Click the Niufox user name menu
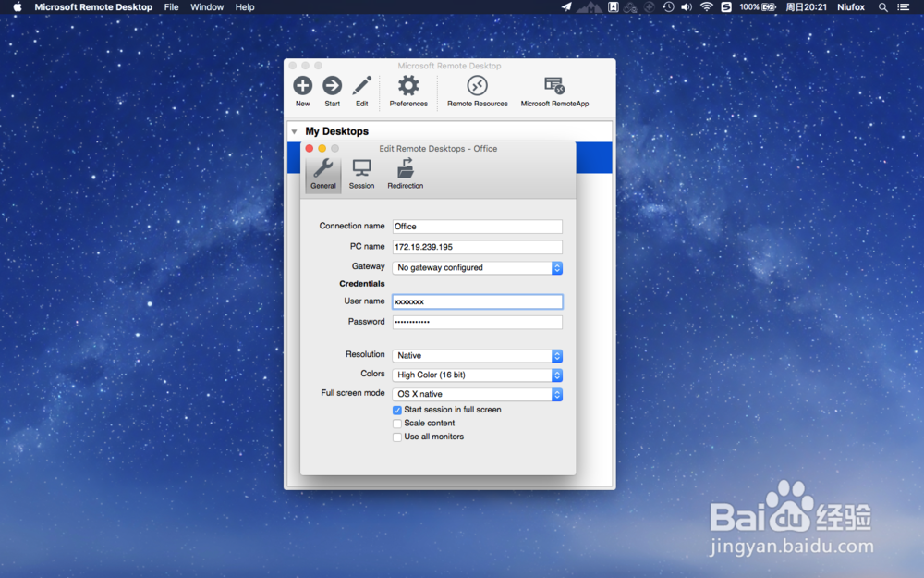The image size is (924, 578). click(851, 7)
